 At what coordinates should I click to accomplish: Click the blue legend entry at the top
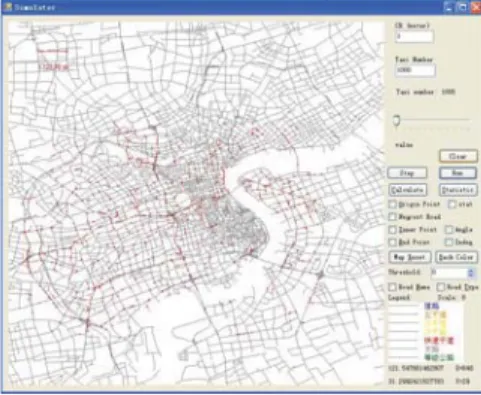(432, 306)
